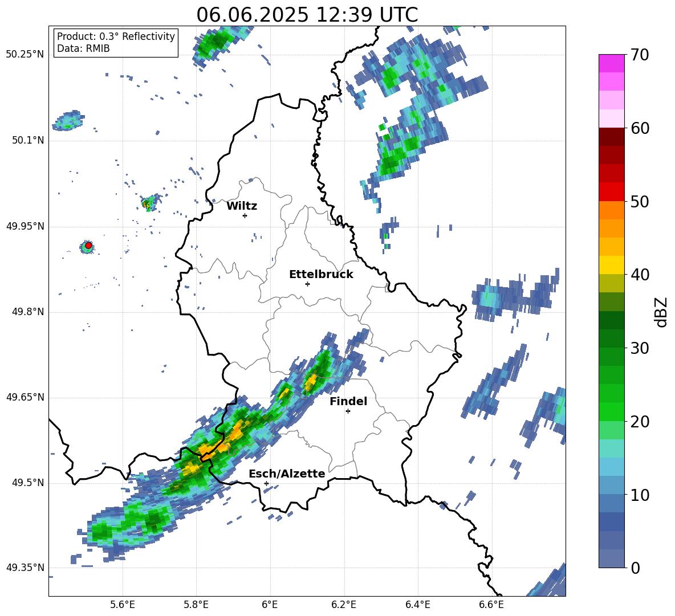Click the colorbar tick value 70

click(640, 55)
